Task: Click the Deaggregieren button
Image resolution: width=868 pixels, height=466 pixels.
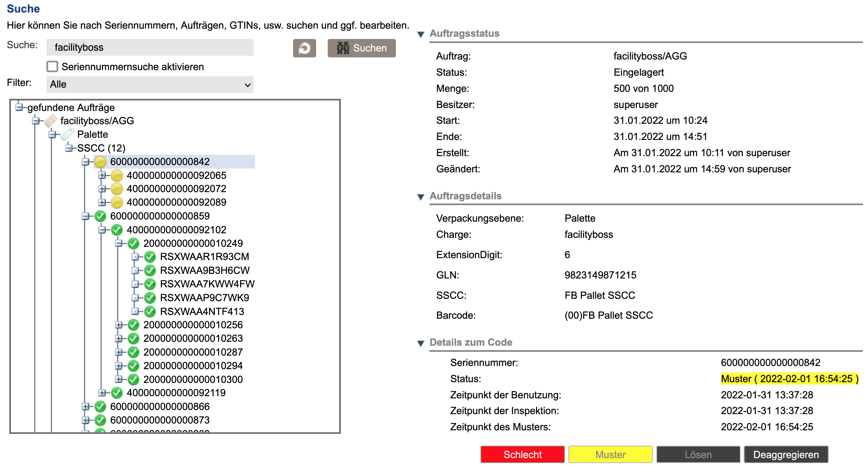Action: tap(786, 454)
